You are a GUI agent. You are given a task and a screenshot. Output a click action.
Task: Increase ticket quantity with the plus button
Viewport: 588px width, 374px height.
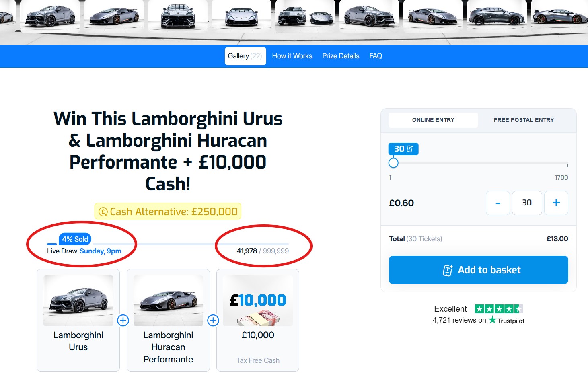click(x=556, y=203)
